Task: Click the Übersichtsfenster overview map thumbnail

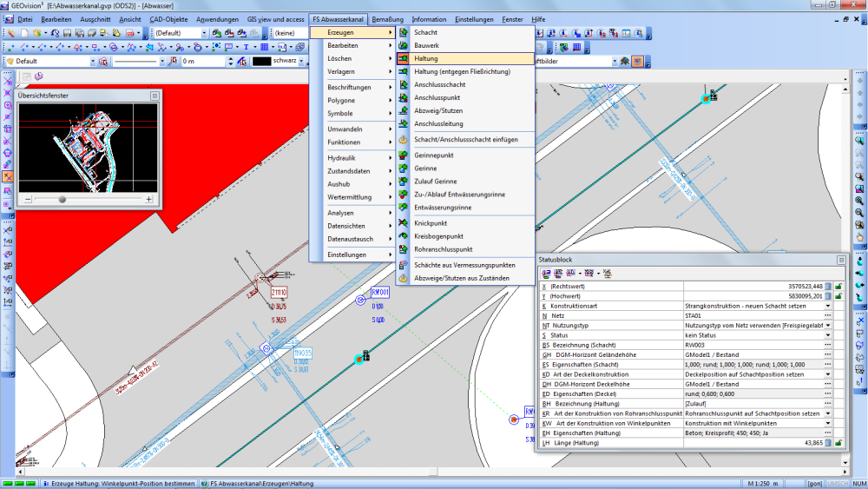Action: [x=88, y=146]
